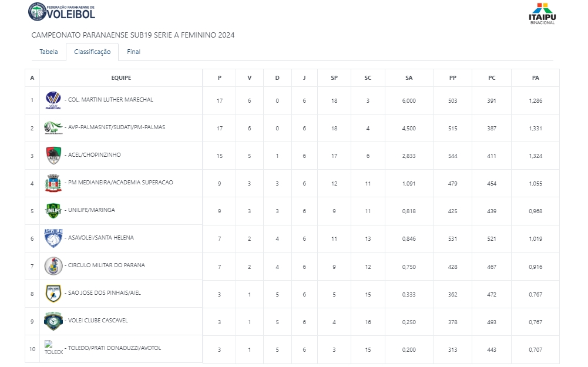
Task: Click the EQUIPE column header
Action: pos(121,78)
